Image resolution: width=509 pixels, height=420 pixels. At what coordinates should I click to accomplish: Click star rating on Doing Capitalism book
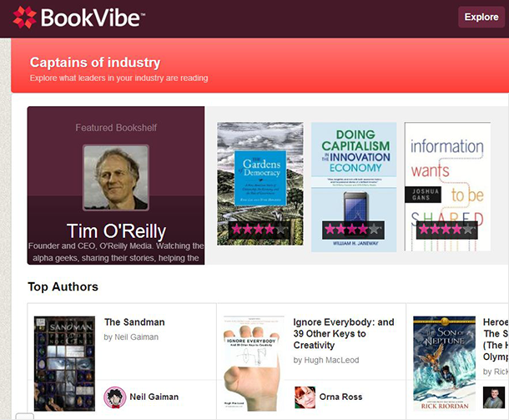coord(353,230)
